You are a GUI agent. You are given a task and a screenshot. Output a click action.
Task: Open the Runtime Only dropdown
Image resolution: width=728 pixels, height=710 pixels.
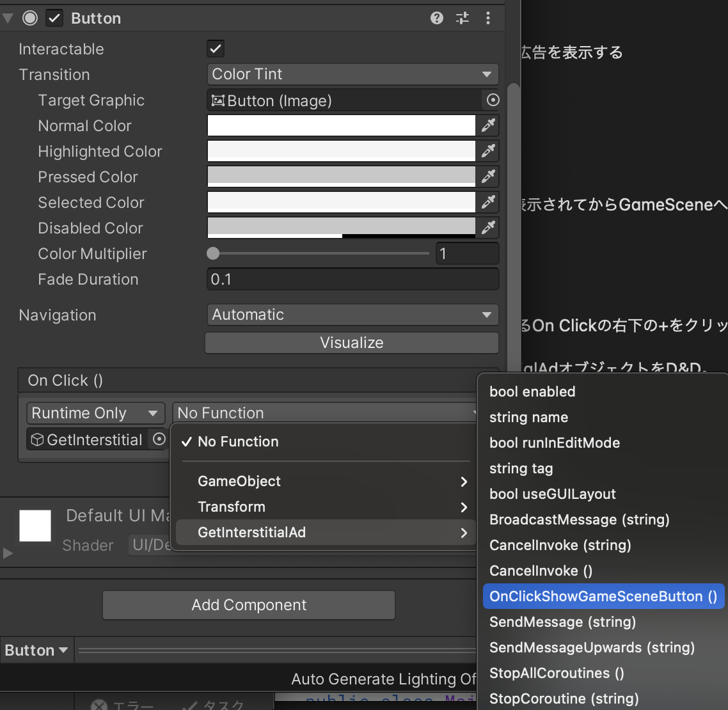tap(95, 413)
